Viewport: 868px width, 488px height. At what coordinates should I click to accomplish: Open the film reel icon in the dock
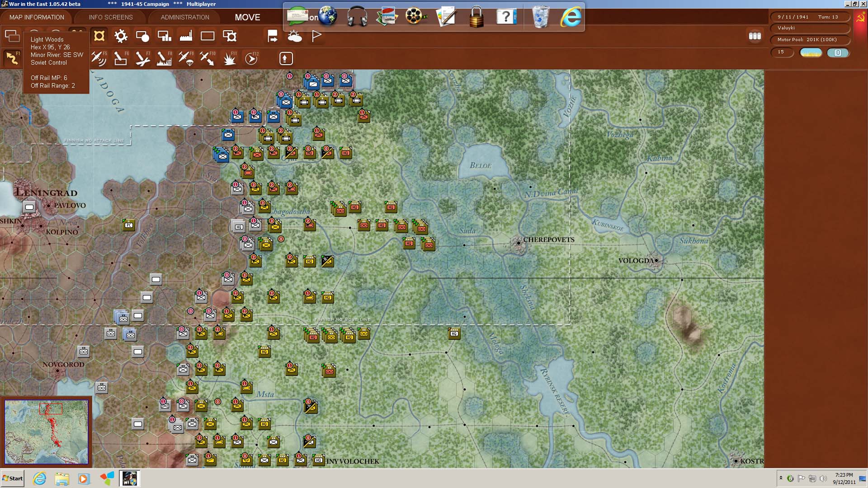point(415,16)
